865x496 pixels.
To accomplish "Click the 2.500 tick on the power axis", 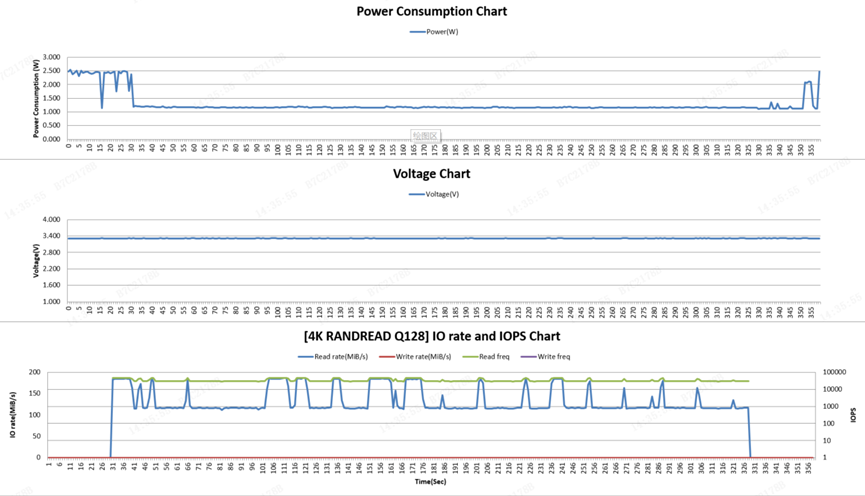I will tap(51, 71).
